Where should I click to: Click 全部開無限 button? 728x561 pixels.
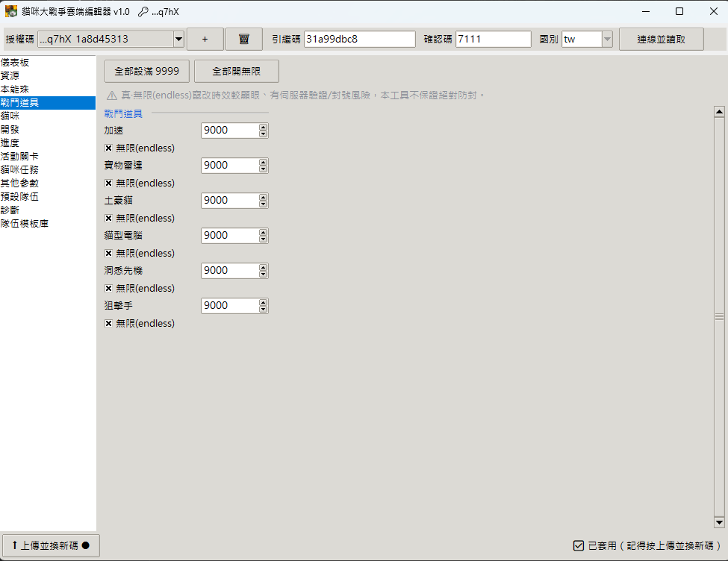tap(237, 72)
